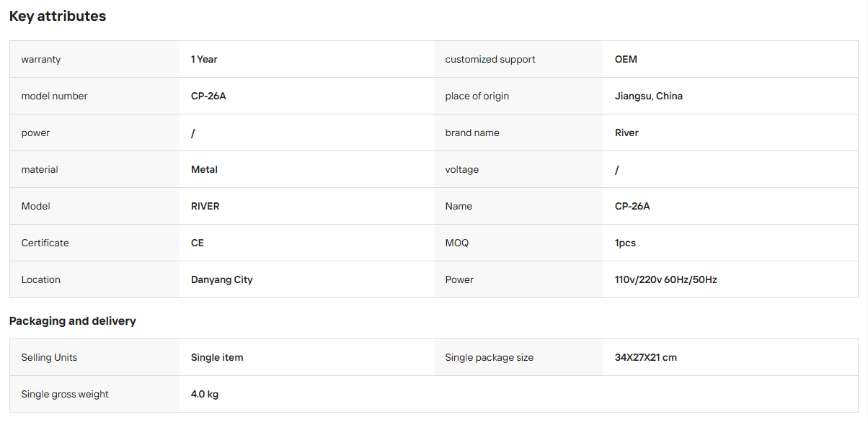Click the material value Metal
The width and height of the screenshot is (868, 422).
tap(204, 169)
